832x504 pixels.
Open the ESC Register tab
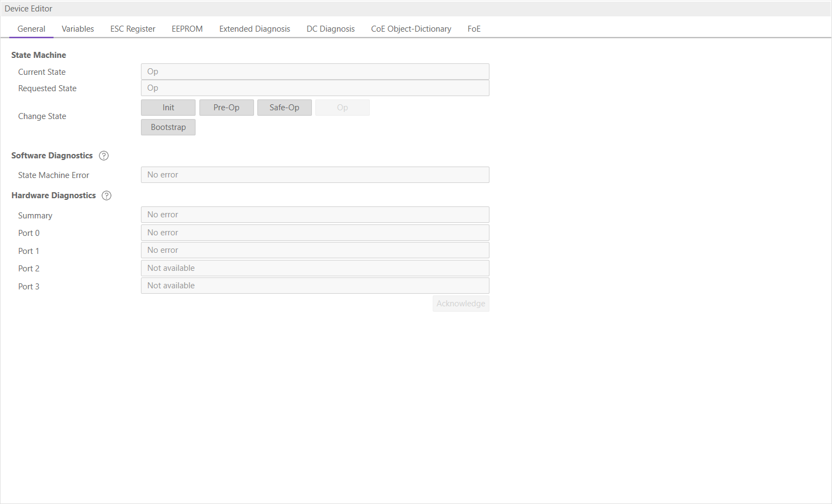133,29
